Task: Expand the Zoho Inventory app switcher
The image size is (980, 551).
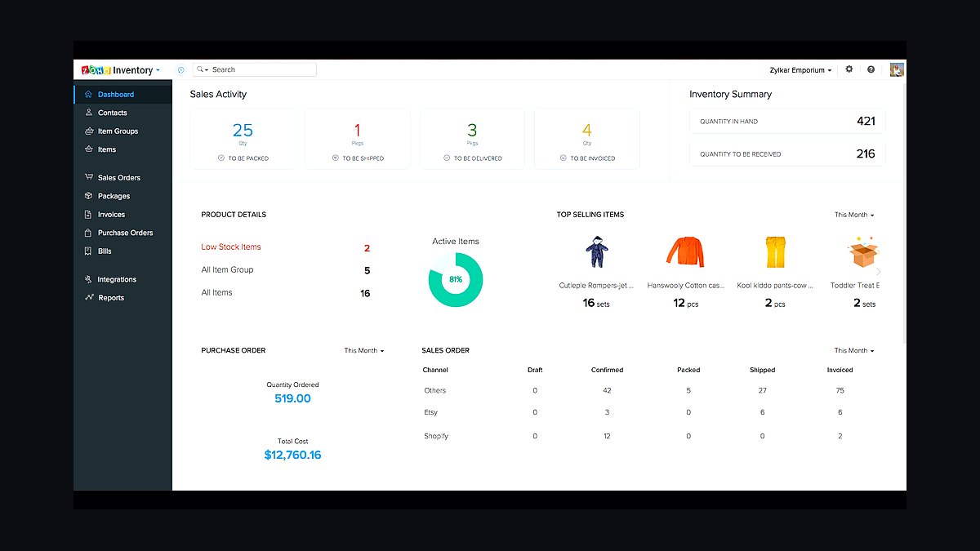Action: [158, 71]
